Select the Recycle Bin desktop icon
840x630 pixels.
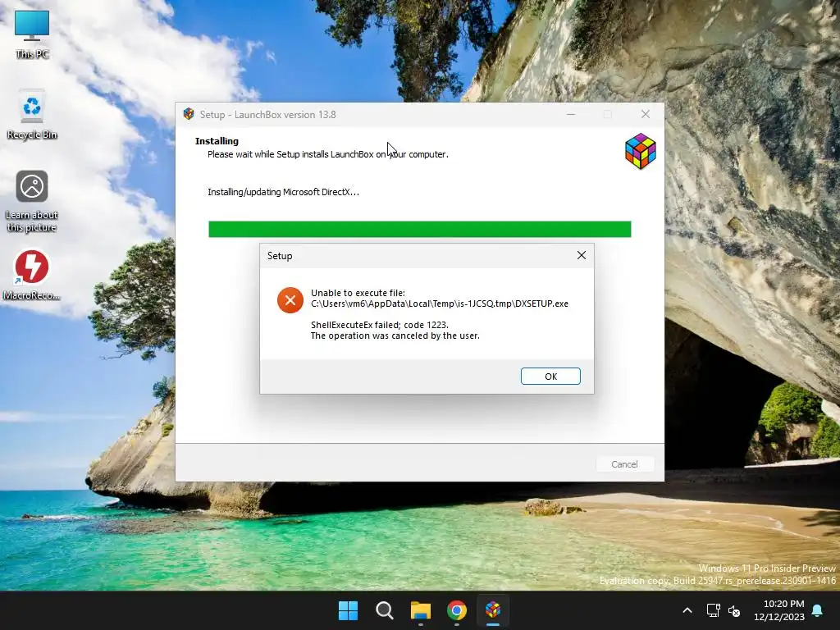tap(32, 115)
